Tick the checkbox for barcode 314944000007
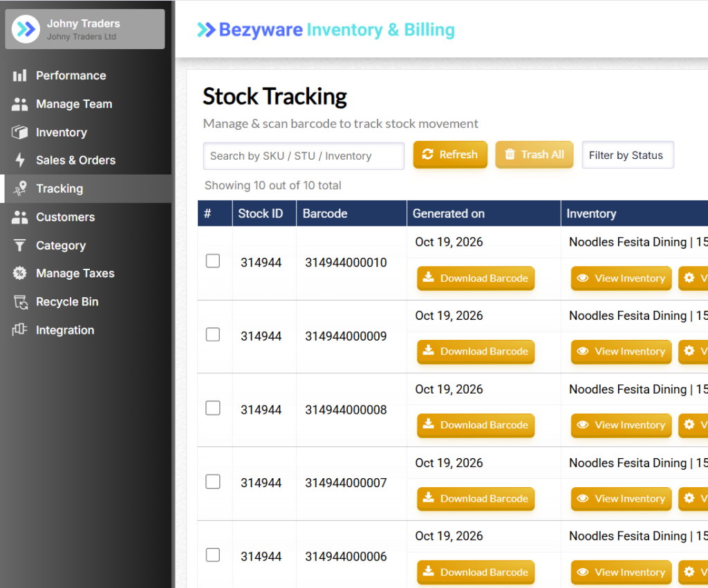Viewport: 708px width, 588px height. [x=213, y=482]
